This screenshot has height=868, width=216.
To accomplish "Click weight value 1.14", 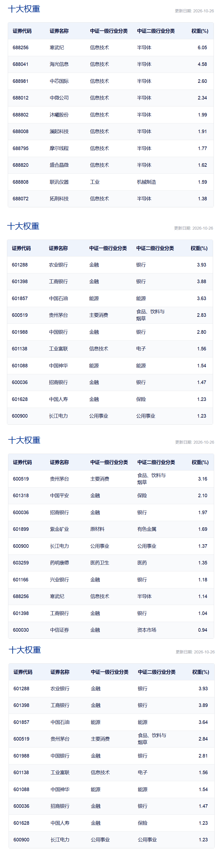I will click(203, 596).
